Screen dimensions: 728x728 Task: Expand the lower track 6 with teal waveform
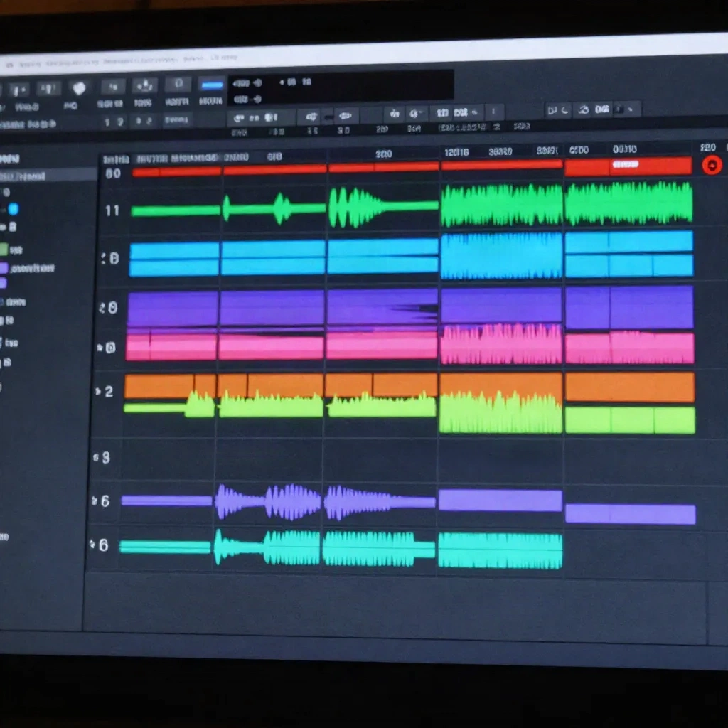pyautogui.click(x=92, y=544)
